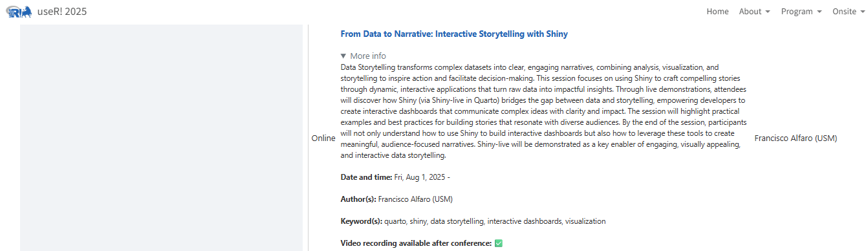Click the R logo icon in navbar
The image size is (868, 251).
(x=18, y=12)
